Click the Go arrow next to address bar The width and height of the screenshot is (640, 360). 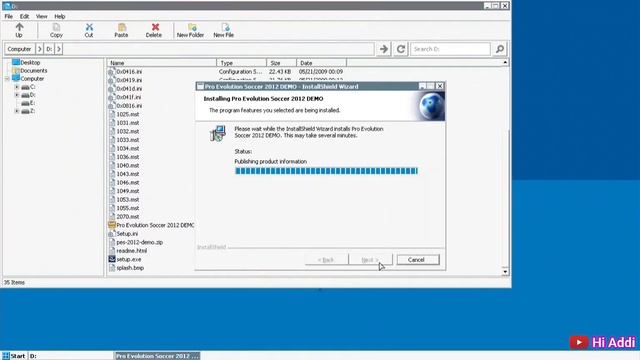[x=384, y=49]
